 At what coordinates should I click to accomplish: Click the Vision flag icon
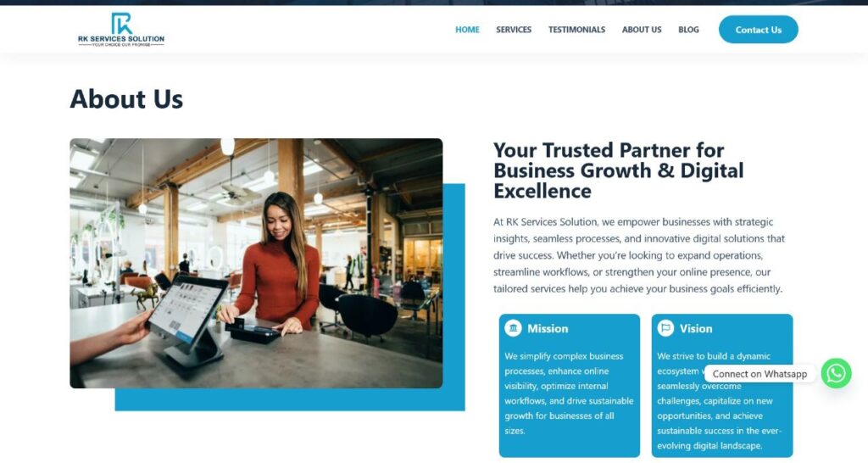coord(665,328)
